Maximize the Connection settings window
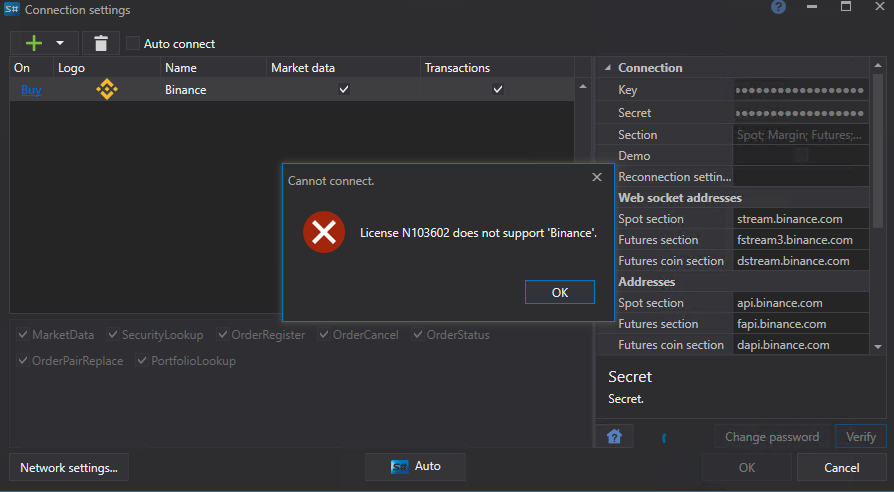 (x=846, y=7)
